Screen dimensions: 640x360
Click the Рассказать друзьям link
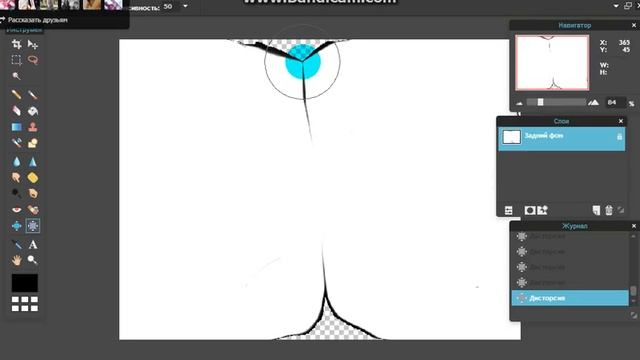tap(37, 20)
